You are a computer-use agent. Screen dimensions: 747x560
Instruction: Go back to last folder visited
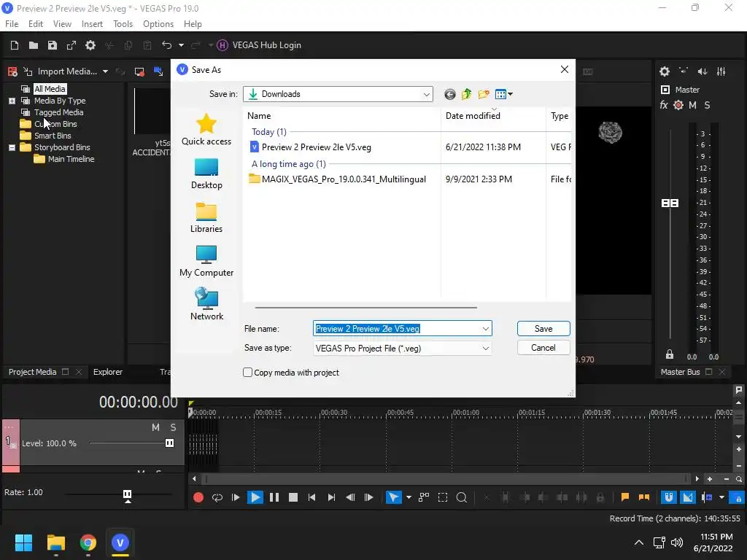pos(449,94)
